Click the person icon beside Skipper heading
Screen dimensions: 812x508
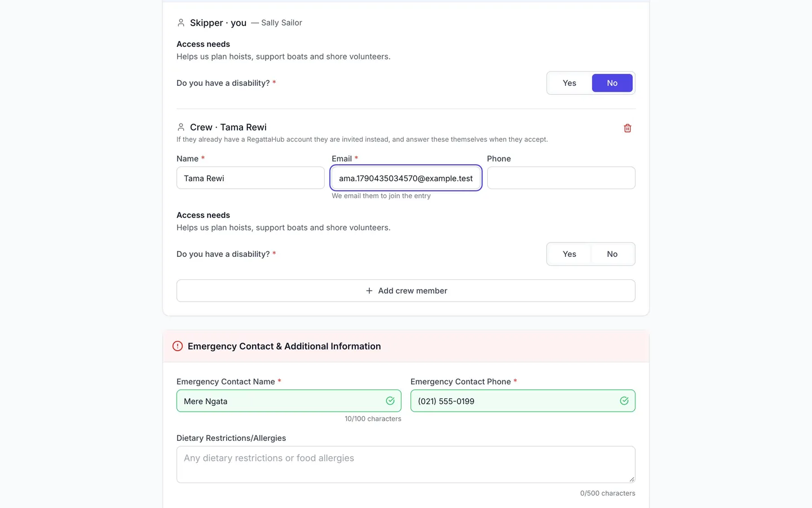(x=181, y=23)
